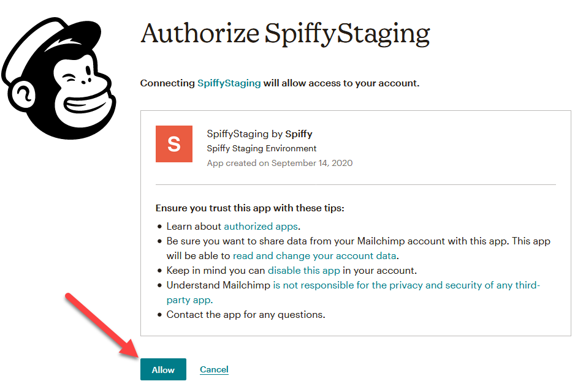
Task: Open the SpiffyStaging link in the connecting sentence
Action: pos(229,83)
